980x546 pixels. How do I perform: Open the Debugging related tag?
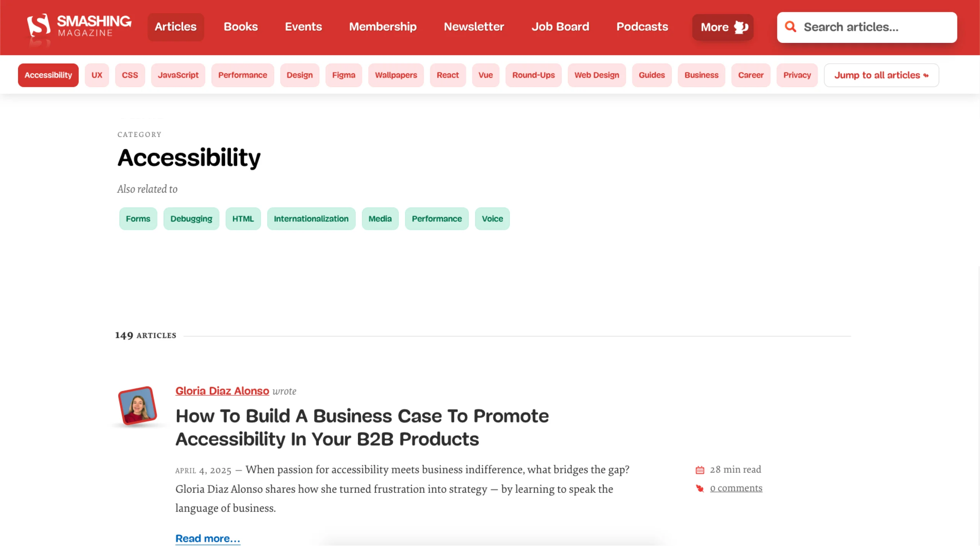tap(191, 219)
